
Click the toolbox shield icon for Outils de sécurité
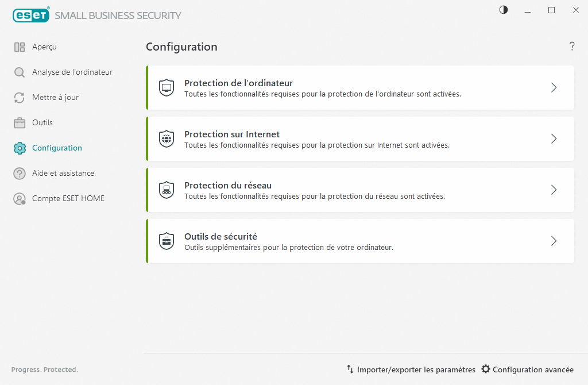(167, 241)
